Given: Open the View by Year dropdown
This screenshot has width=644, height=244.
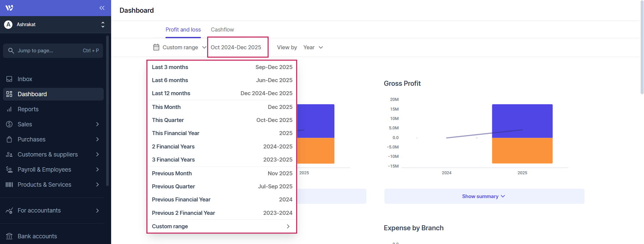Looking at the screenshot, I should 313,47.
